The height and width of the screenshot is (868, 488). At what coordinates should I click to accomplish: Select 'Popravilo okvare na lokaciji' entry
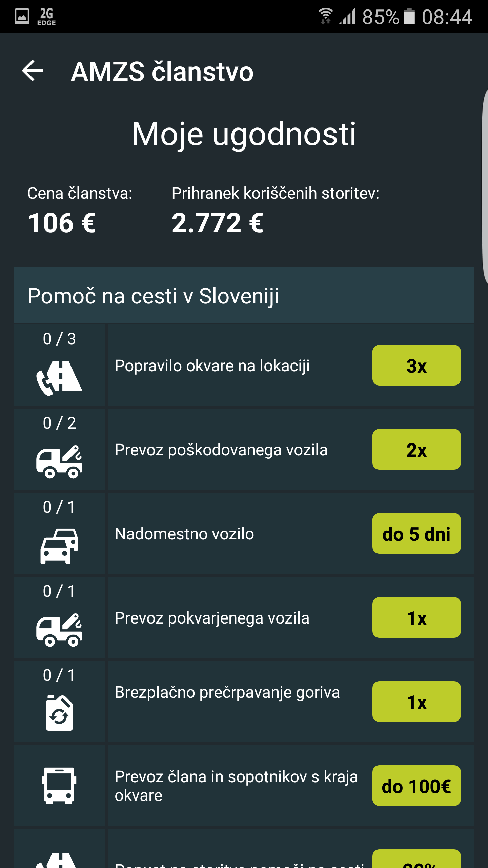[212, 366]
